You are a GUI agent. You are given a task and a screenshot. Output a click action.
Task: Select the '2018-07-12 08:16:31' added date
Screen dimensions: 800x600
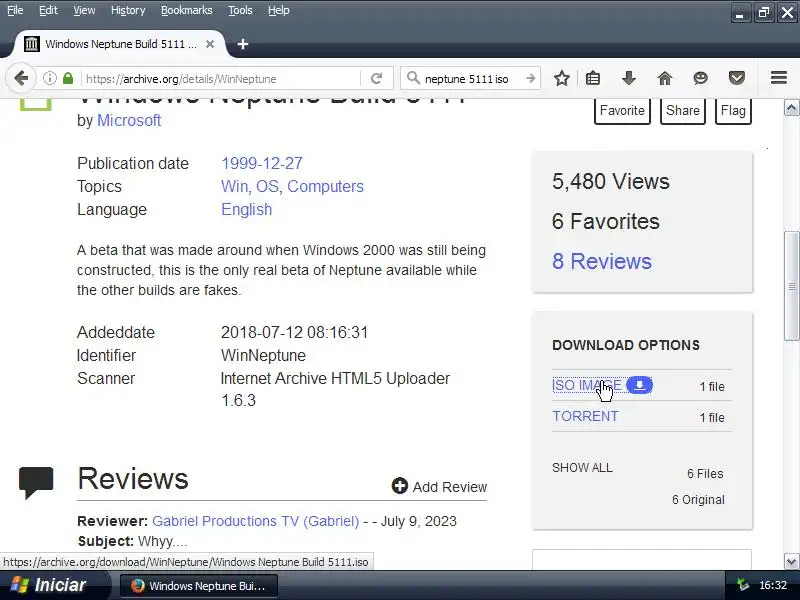point(294,332)
